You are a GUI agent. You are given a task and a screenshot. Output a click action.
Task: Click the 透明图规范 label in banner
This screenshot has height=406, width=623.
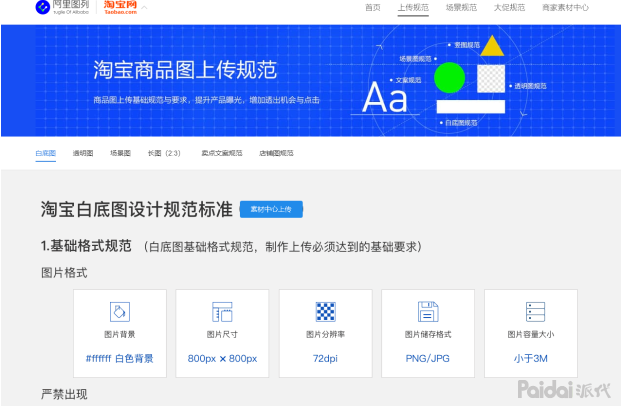coord(530,86)
